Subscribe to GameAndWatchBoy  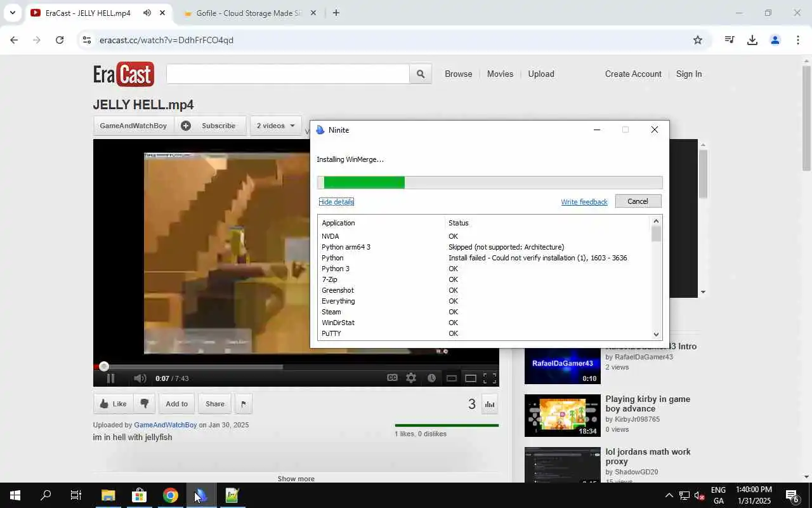(210, 126)
